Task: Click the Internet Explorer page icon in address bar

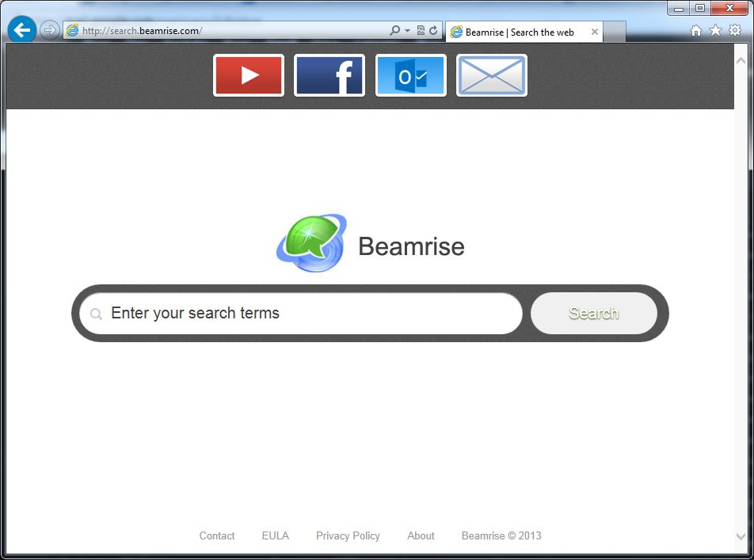Action: 72,30
